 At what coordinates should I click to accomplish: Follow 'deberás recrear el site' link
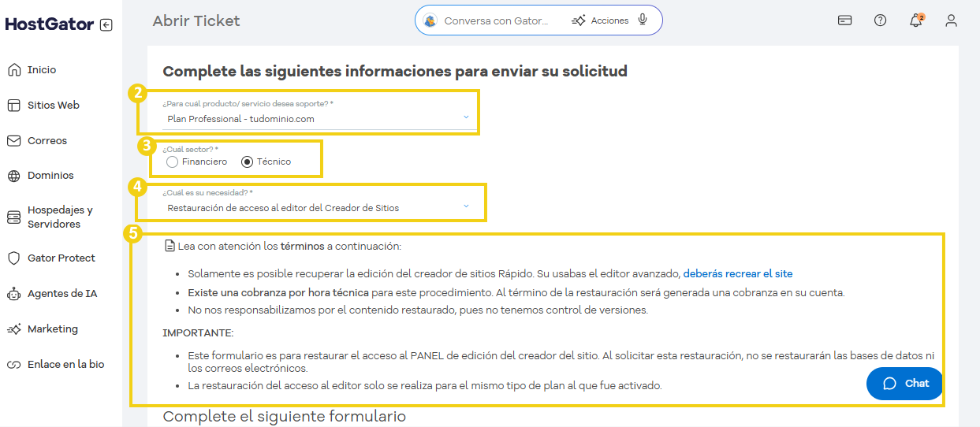738,274
